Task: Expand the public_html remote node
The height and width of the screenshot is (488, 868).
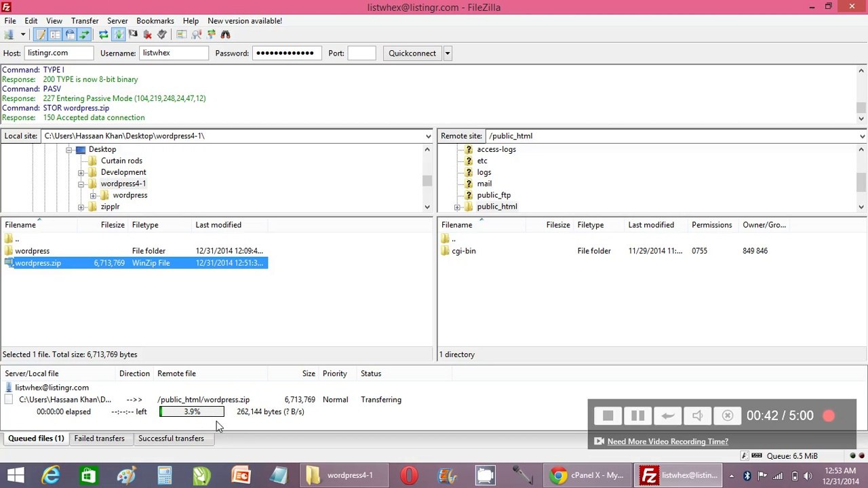Action: (457, 207)
